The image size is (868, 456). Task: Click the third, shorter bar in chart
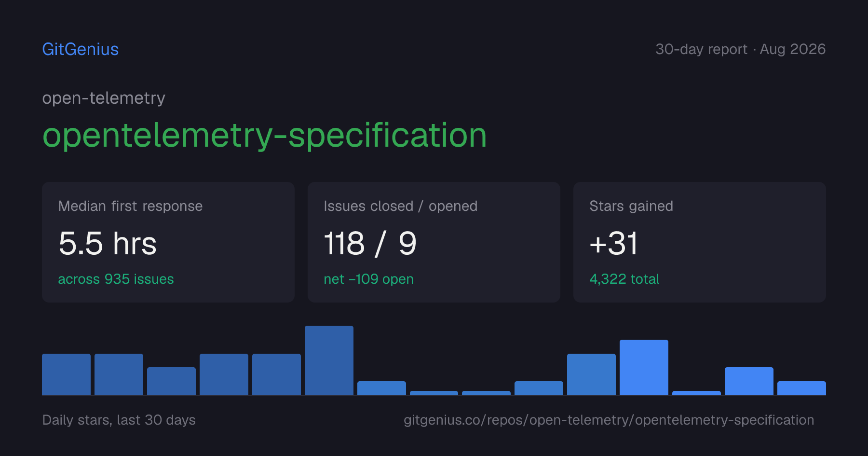[x=171, y=381]
